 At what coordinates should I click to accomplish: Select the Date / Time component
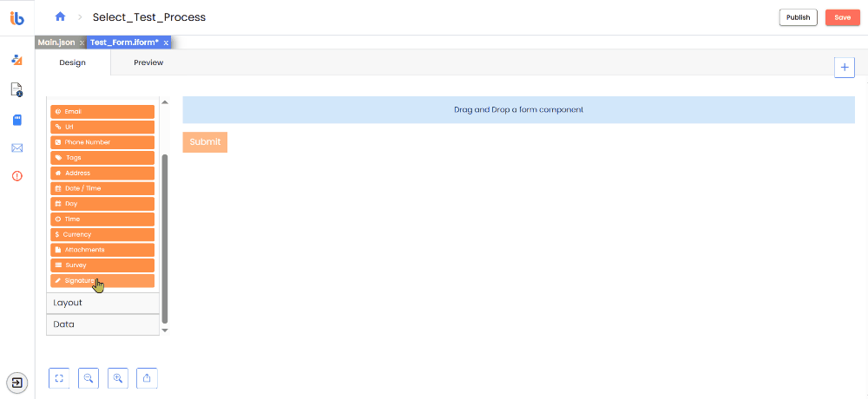pos(102,188)
